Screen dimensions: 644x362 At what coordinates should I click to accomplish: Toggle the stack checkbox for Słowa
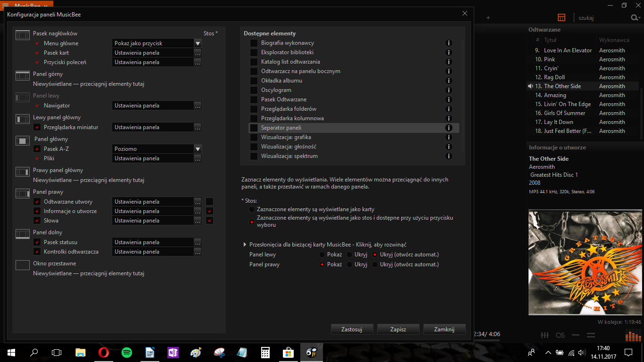[x=210, y=221]
